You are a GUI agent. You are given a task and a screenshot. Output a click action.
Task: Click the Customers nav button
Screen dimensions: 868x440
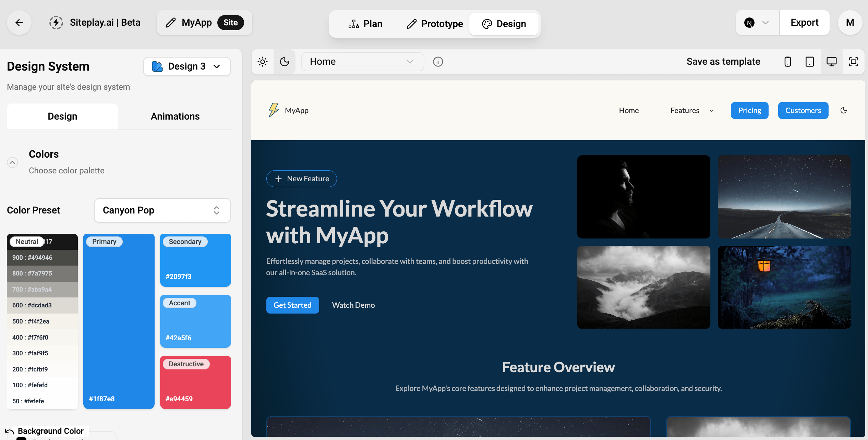click(803, 110)
